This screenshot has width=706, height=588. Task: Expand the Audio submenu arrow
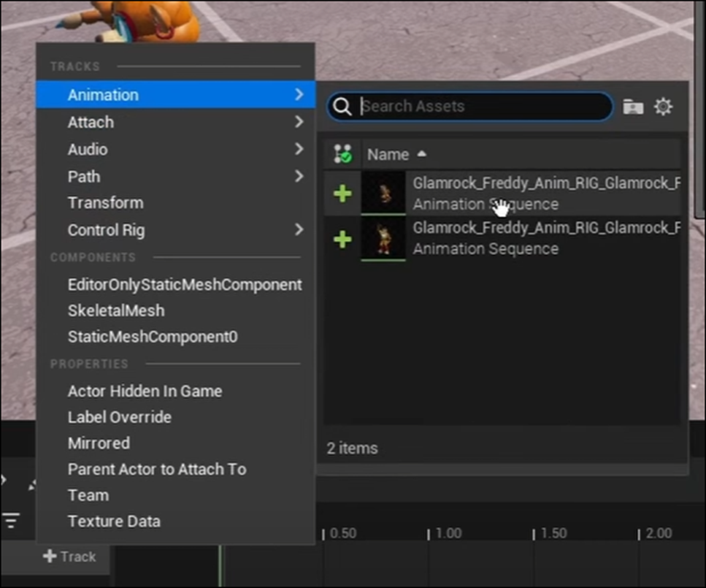pos(299,149)
